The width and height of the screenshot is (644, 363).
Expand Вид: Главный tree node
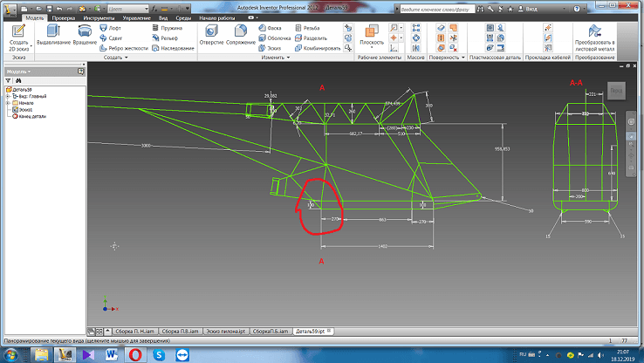tap(7, 95)
